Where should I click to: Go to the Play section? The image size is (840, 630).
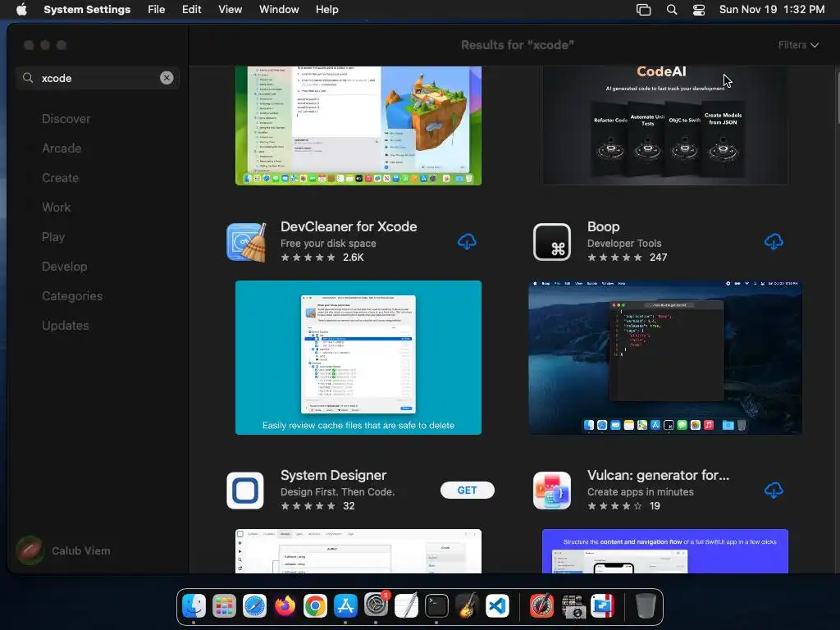53,237
